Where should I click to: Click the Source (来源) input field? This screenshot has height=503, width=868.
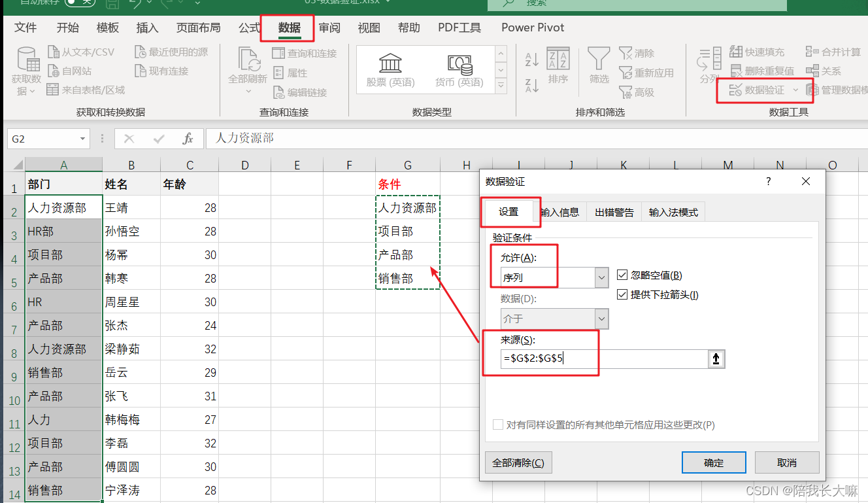[604, 358]
